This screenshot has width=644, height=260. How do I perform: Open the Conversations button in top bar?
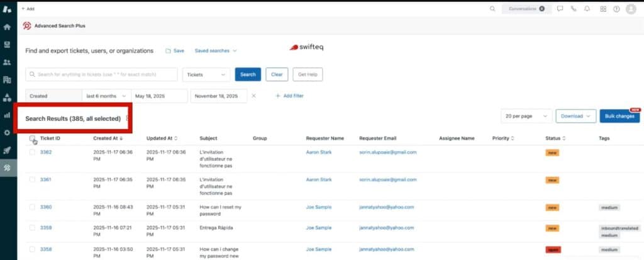[526, 9]
